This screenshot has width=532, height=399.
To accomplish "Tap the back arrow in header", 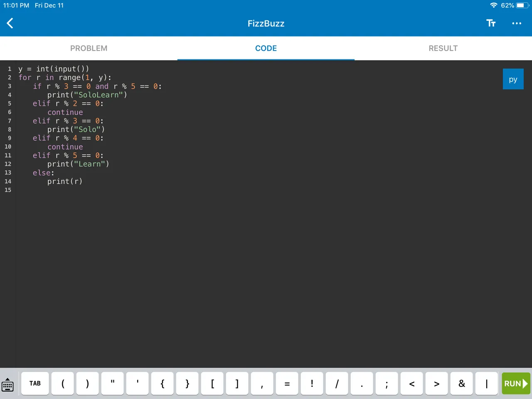I will pos(10,23).
